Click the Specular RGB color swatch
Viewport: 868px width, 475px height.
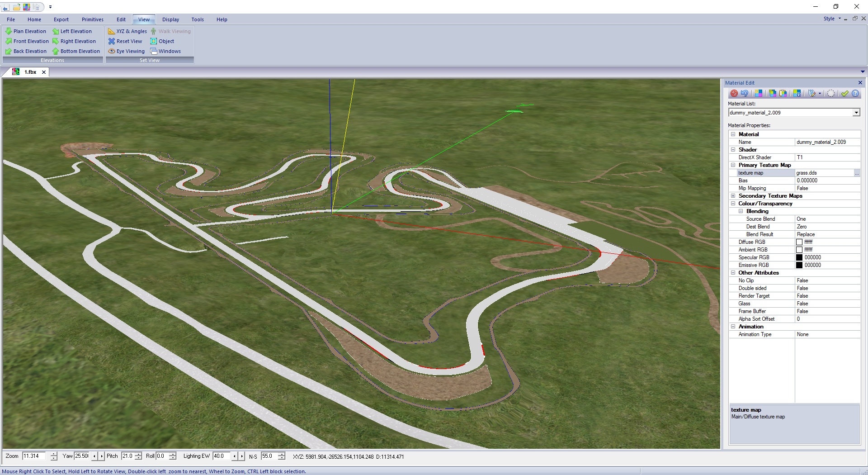[799, 257]
